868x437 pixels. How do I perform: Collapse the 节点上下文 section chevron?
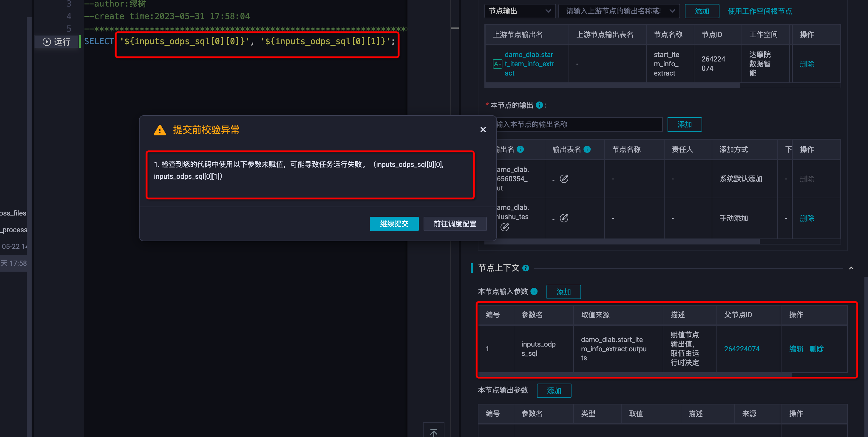tap(851, 268)
